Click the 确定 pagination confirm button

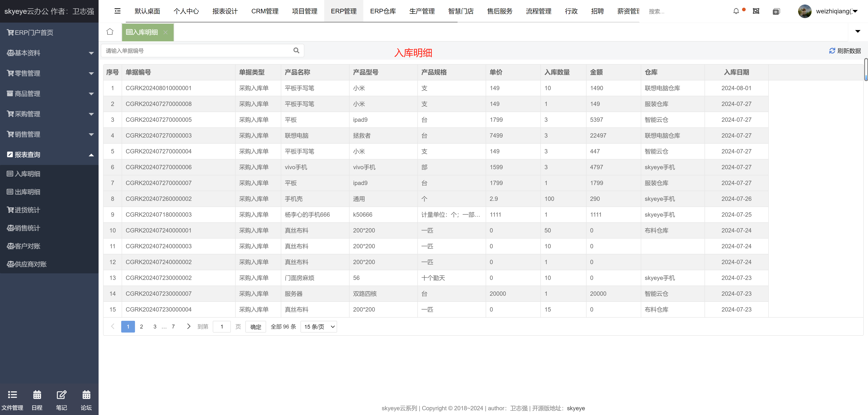click(255, 327)
